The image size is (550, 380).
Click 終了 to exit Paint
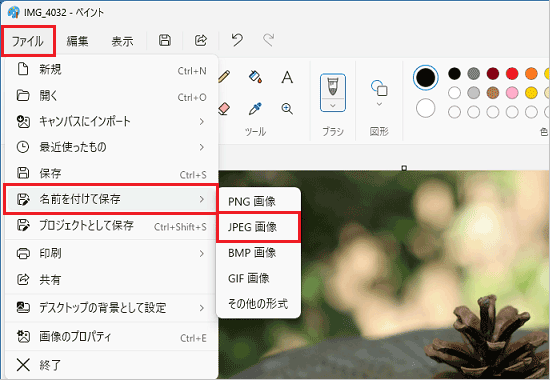point(112,365)
